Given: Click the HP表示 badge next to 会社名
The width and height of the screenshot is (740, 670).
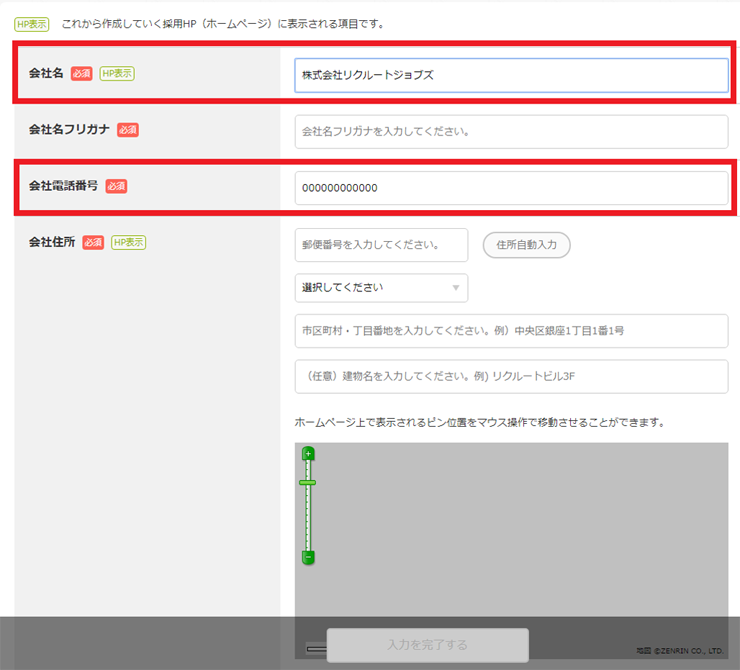Looking at the screenshot, I should 117,73.
